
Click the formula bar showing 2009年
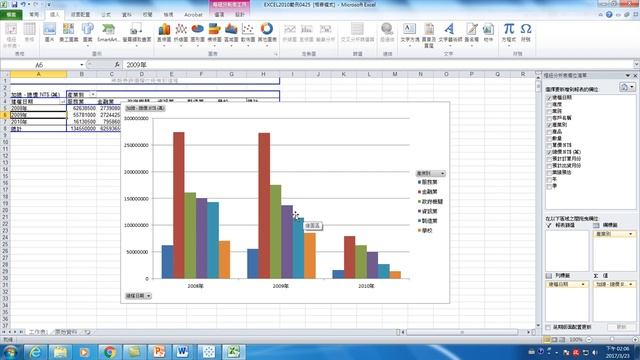coord(378,64)
